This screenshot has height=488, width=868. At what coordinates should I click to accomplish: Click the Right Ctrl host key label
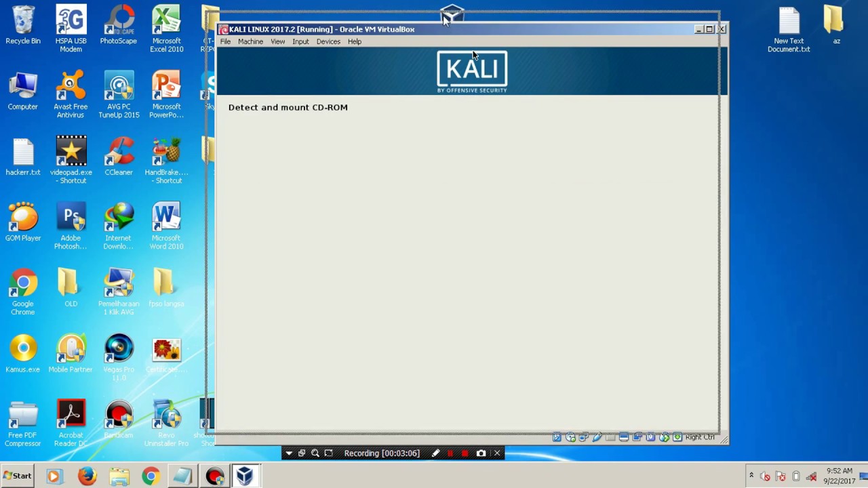(700, 437)
